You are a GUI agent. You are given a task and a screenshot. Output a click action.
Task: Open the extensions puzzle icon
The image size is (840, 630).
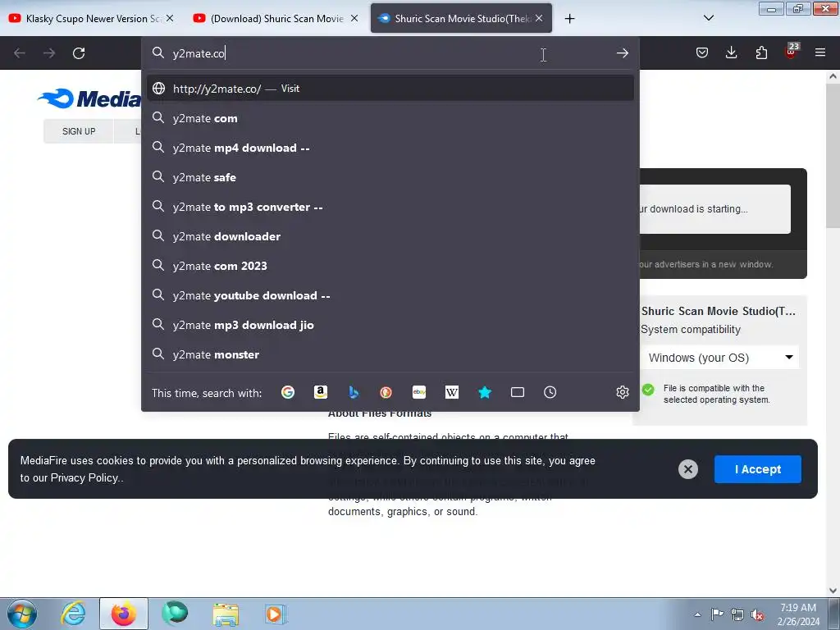(761, 52)
